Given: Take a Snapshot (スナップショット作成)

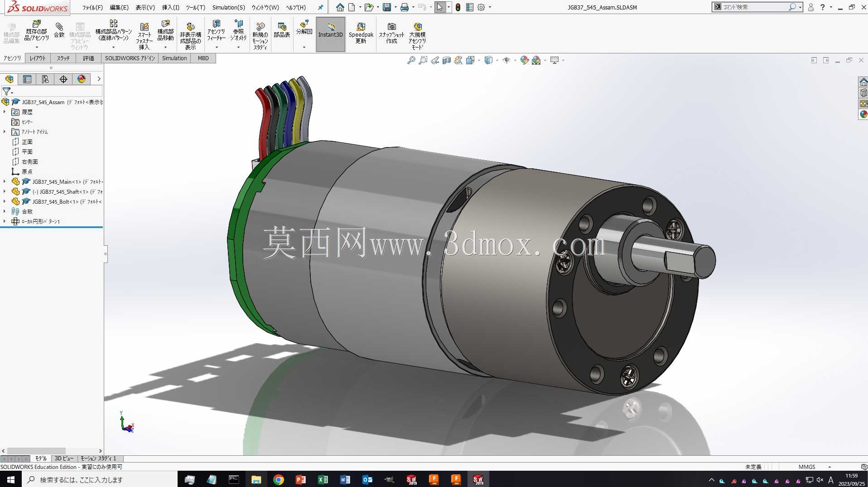Looking at the screenshot, I should click(x=391, y=33).
